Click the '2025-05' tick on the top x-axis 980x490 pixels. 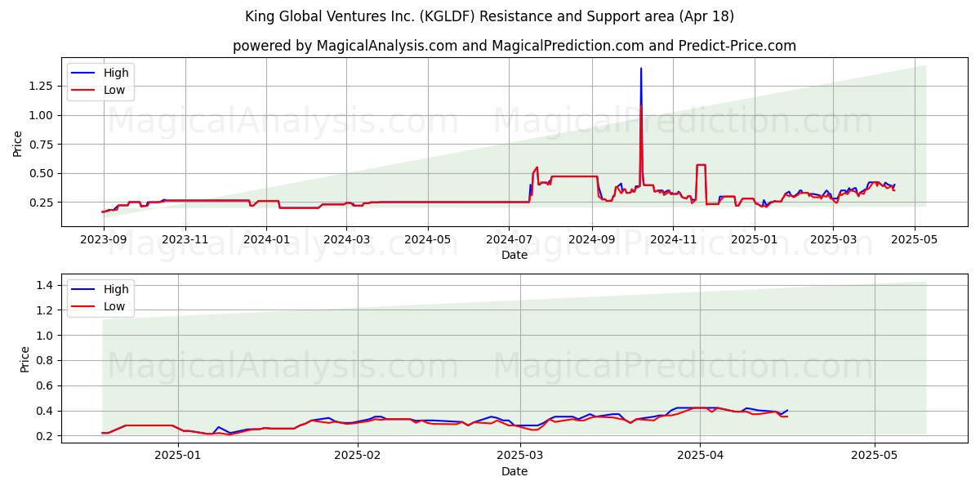[x=914, y=239]
